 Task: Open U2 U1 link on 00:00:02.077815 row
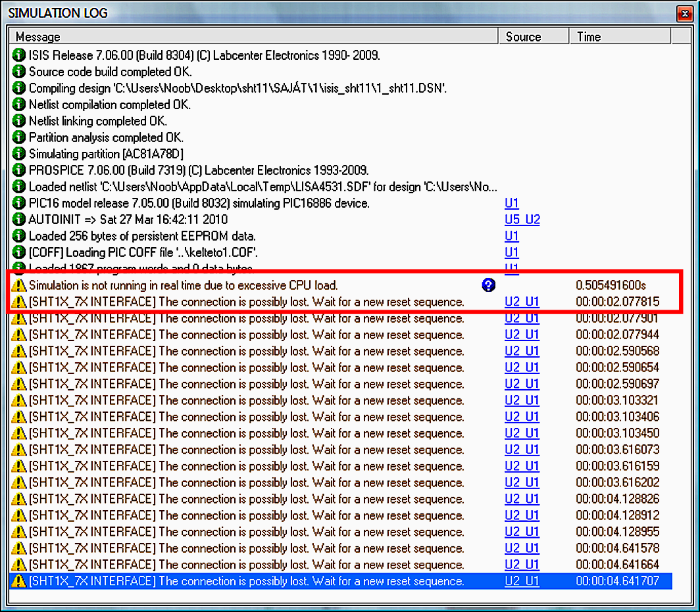(522, 302)
